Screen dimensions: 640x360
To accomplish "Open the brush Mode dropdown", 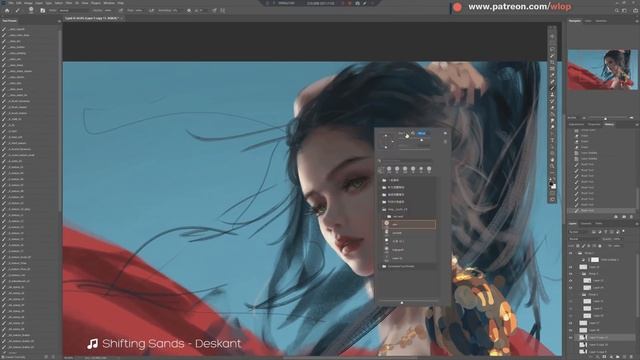I will click(x=75, y=10).
